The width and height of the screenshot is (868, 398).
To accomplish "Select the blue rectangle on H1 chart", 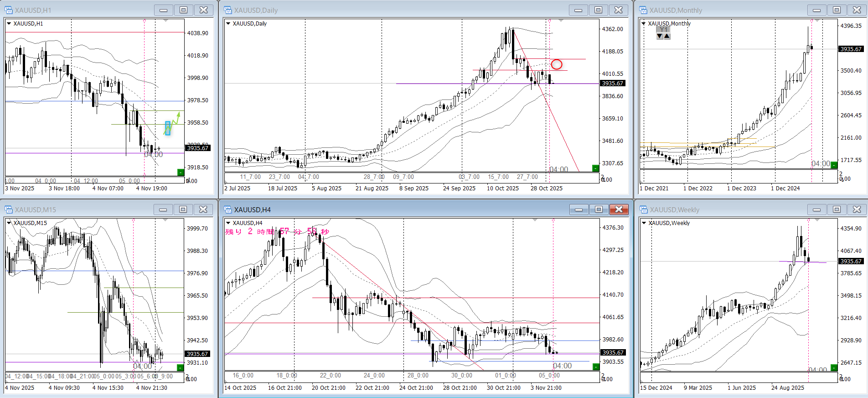I will (168, 128).
